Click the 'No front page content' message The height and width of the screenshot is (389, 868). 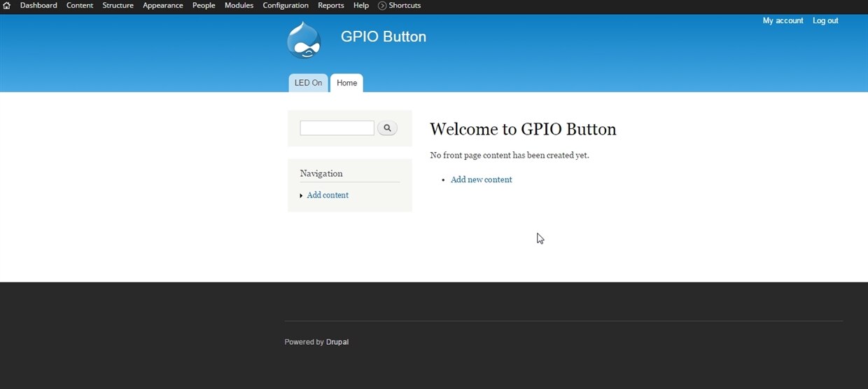pos(510,156)
